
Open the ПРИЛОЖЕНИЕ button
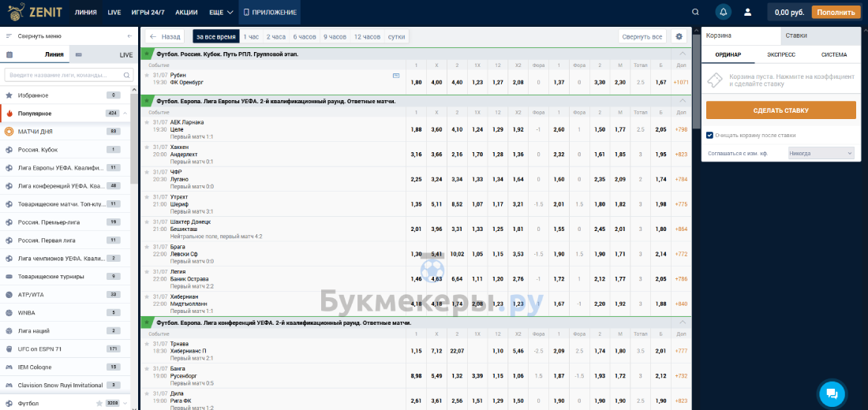tap(270, 12)
